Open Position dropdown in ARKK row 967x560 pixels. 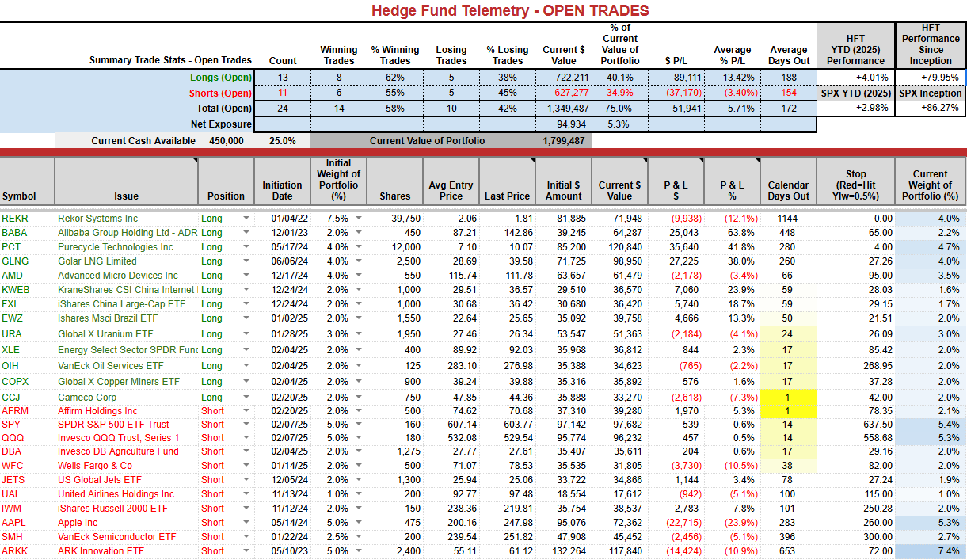[x=246, y=552]
